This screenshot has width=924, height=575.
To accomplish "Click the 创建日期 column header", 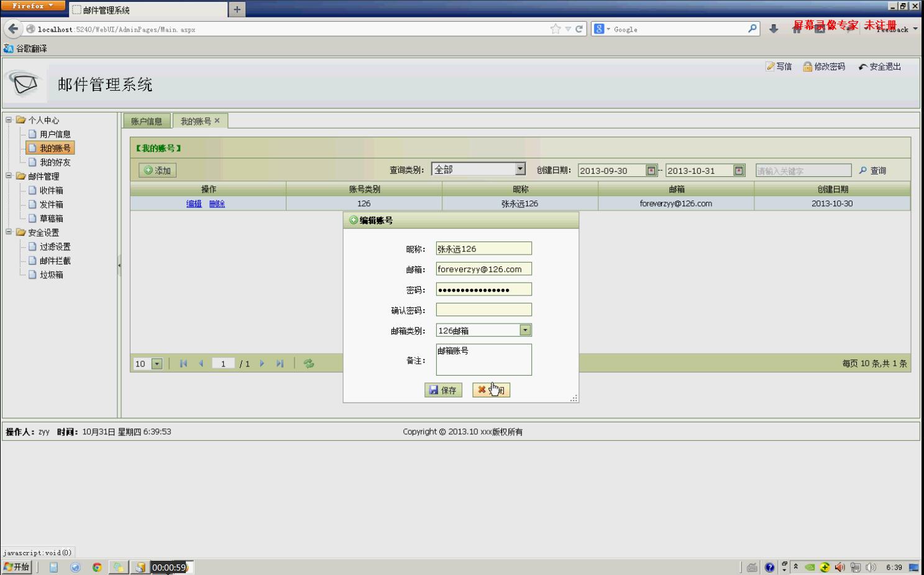I will pyautogui.click(x=832, y=189).
